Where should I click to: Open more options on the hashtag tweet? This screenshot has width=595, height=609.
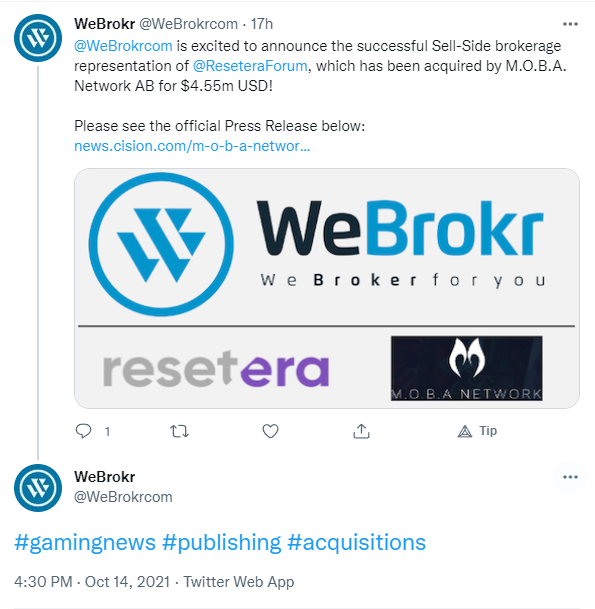pos(570,477)
